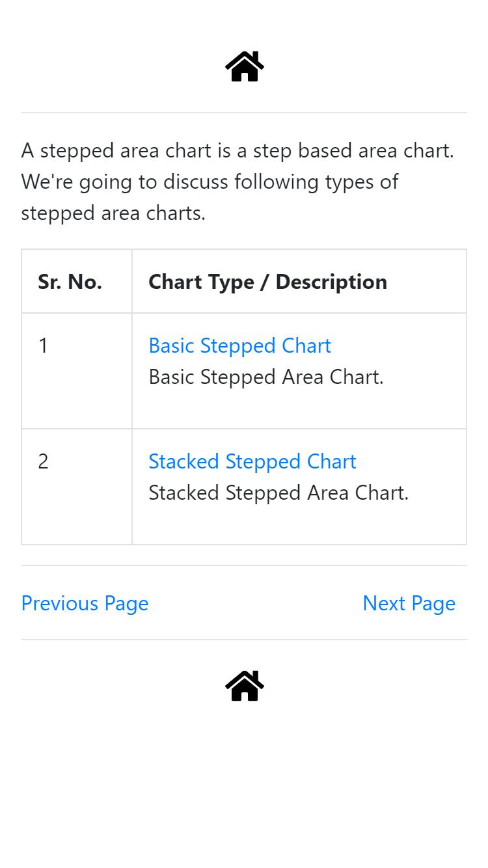This screenshot has height=868, width=488.
Task: Click the 'Chart Type' words in the table header
Action: pyautogui.click(x=201, y=282)
